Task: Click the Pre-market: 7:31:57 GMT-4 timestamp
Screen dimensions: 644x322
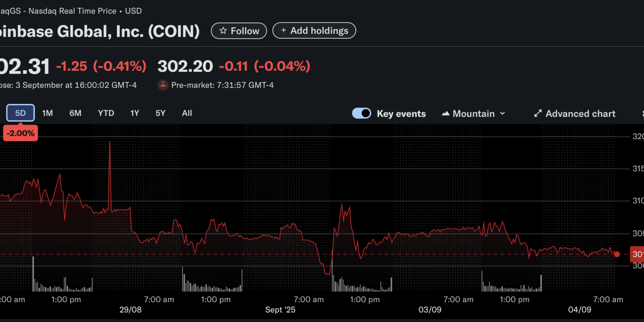Action: (223, 85)
